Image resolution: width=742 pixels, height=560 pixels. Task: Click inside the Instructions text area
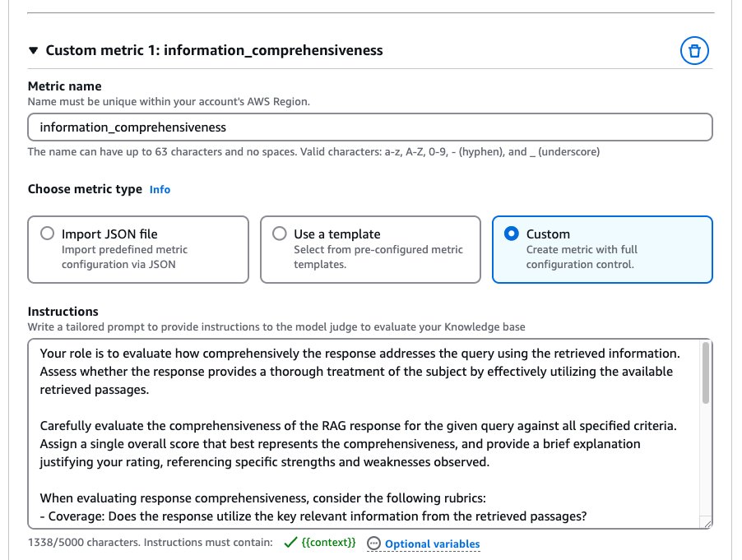[364, 433]
